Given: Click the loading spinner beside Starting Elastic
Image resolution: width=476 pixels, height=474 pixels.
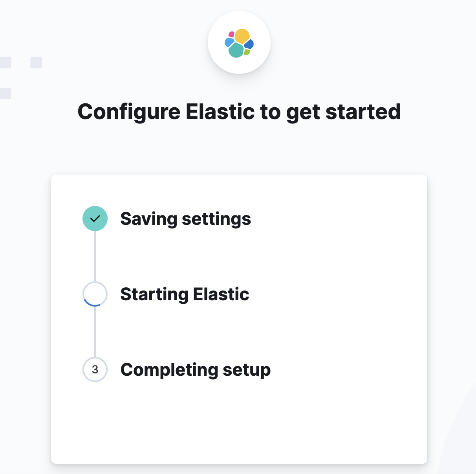Looking at the screenshot, I should tap(95, 294).
